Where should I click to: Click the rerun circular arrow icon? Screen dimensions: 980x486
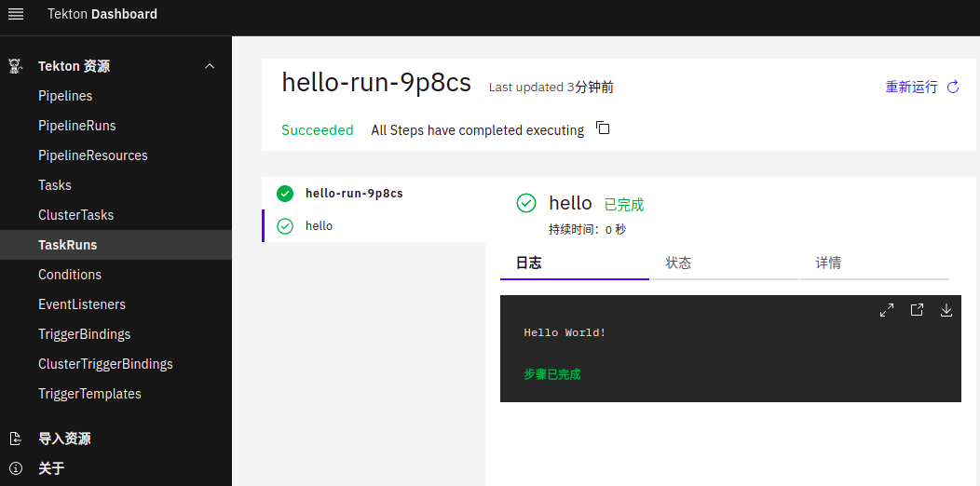pyautogui.click(x=953, y=87)
